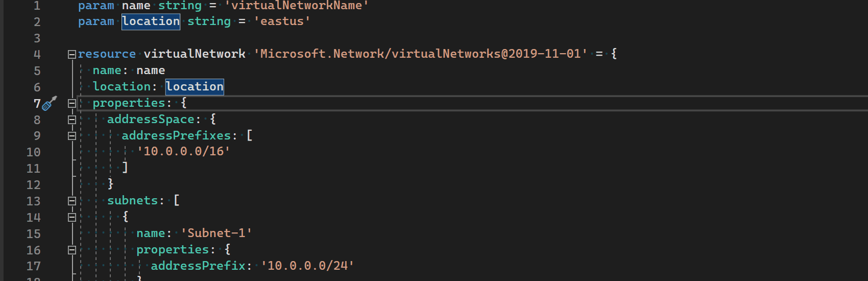This screenshot has width=868, height=281.
Task: Click line number 10 in the gutter
Action: click(33, 152)
